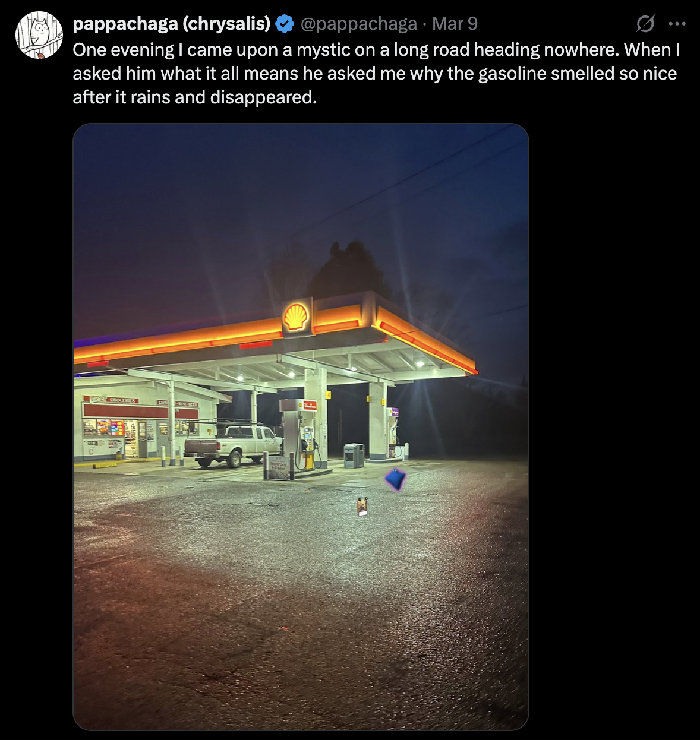This screenshot has height=740, width=700.
Task: Click the Shell logo in the photo
Action: (296, 317)
